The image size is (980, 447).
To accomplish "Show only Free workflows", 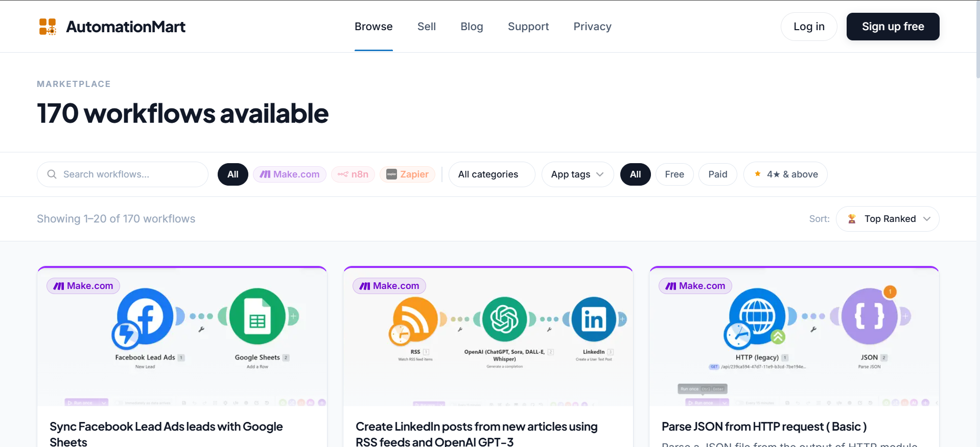I will pyautogui.click(x=674, y=174).
